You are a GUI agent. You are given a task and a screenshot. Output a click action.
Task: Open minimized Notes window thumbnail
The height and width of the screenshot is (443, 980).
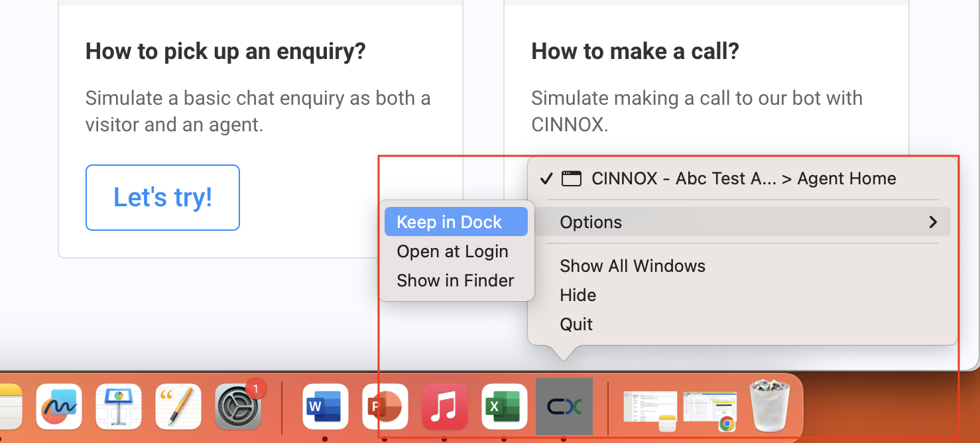(x=650, y=410)
